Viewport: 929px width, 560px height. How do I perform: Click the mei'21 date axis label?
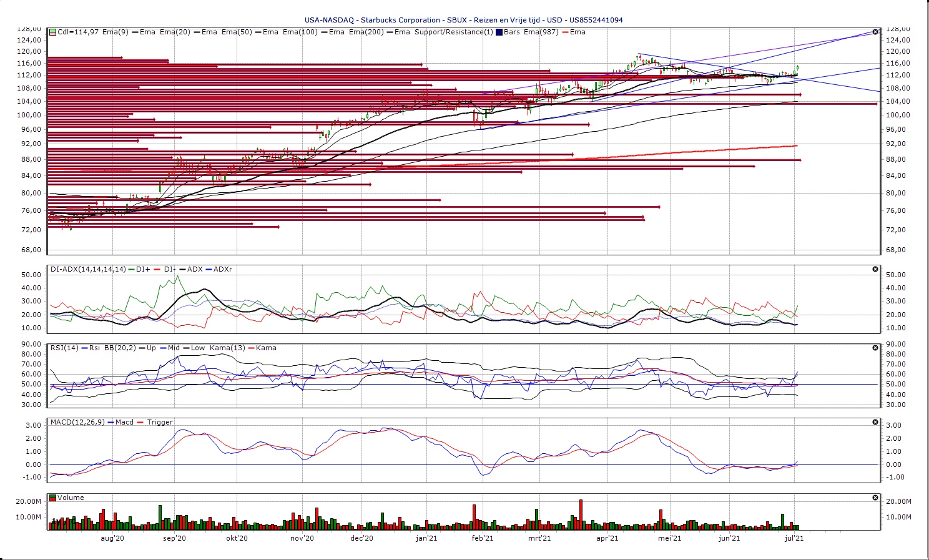tap(670, 538)
